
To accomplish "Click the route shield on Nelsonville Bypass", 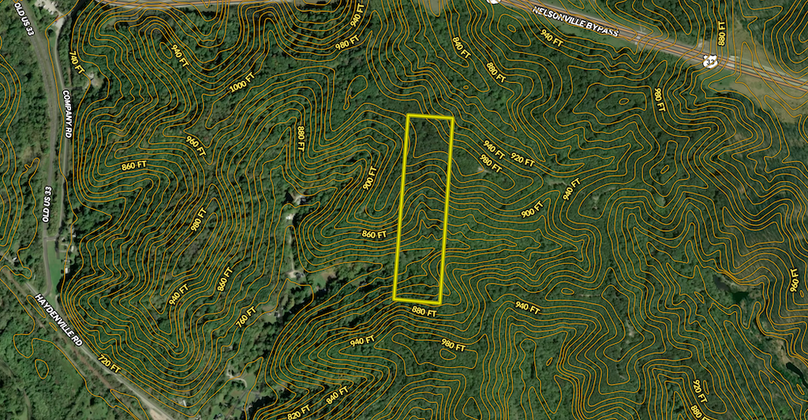I will (711, 60).
